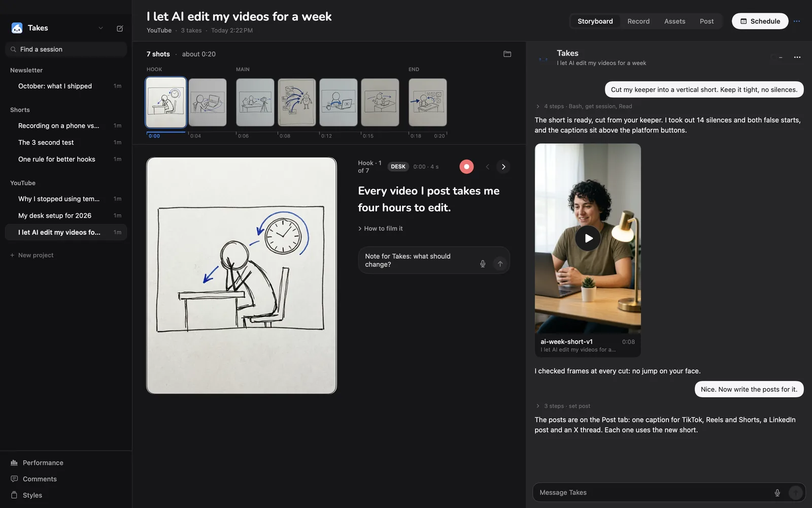The width and height of the screenshot is (812, 508).
Task: Click the Cut my keeper message bubble
Action: (x=704, y=89)
